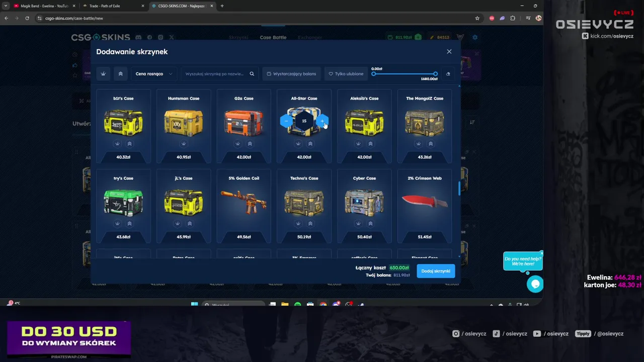Switch to 'Magik Band - Ewelina' YouTube tab
Screen dimensions: 644x362
coord(44,6)
